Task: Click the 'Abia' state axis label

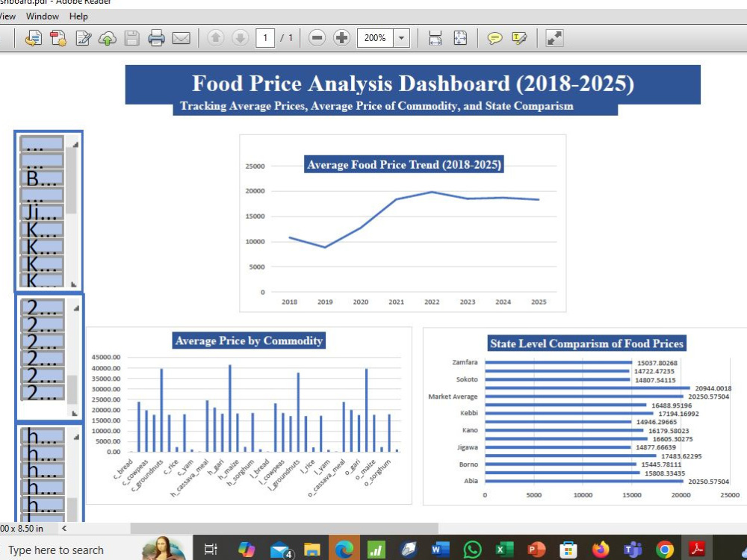Action: [x=471, y=481]
